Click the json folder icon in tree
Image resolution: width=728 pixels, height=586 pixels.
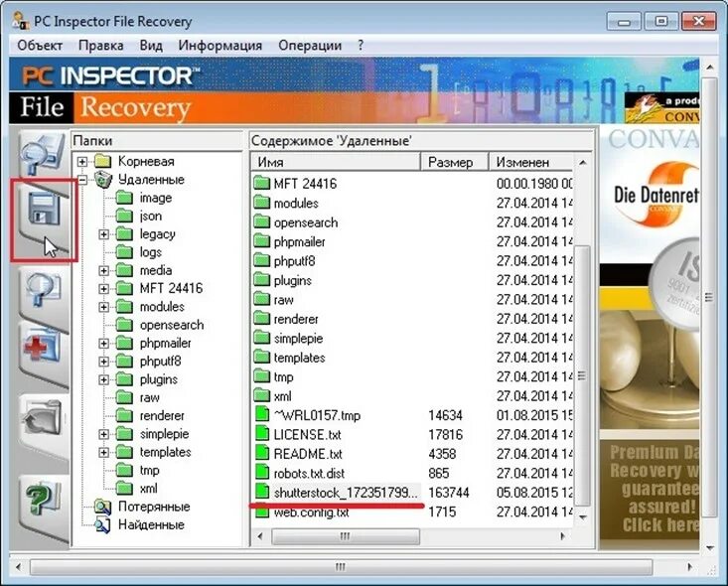pyautogui.click(x=124, y=216)
